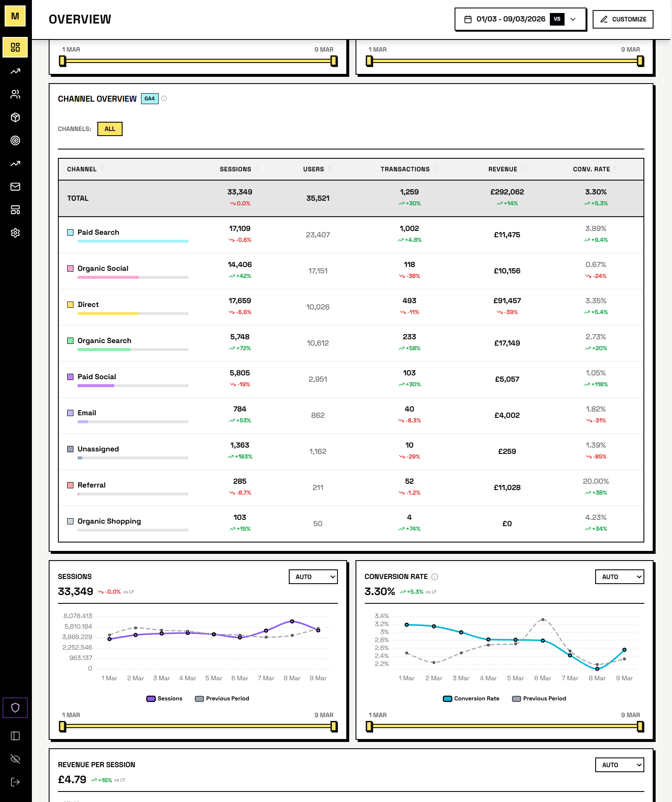Open the AUTO dropdown on Conversion Rate chart

(619, 577)
